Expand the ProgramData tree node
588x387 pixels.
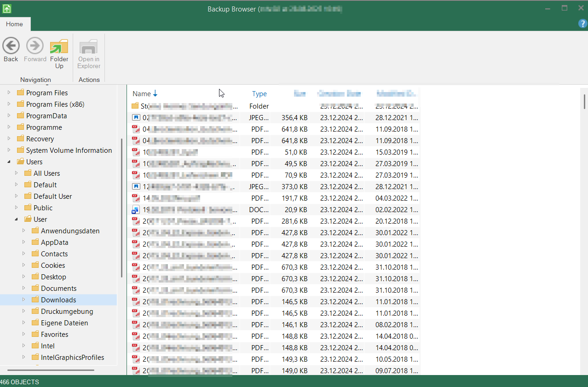click(x=9, y=116)
